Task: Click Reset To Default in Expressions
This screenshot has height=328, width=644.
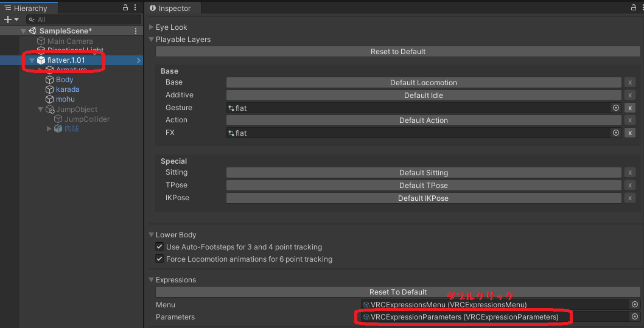Action: point(398,292)
